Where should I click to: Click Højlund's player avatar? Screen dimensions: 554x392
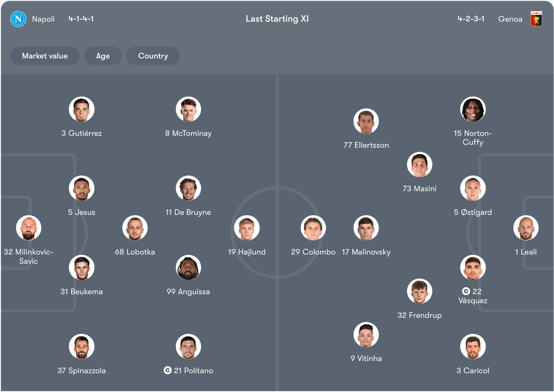tap(247, 228)
